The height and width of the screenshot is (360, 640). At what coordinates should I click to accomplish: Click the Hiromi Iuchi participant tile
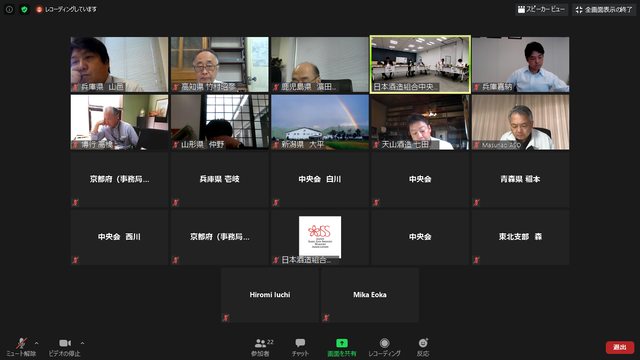pyautogui.click(x=269, y=295)
